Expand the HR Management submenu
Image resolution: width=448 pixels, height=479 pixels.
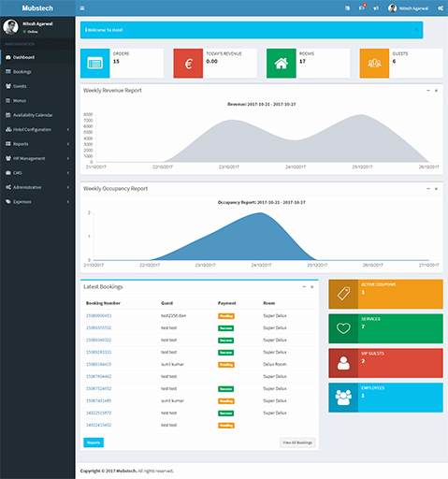37,158
